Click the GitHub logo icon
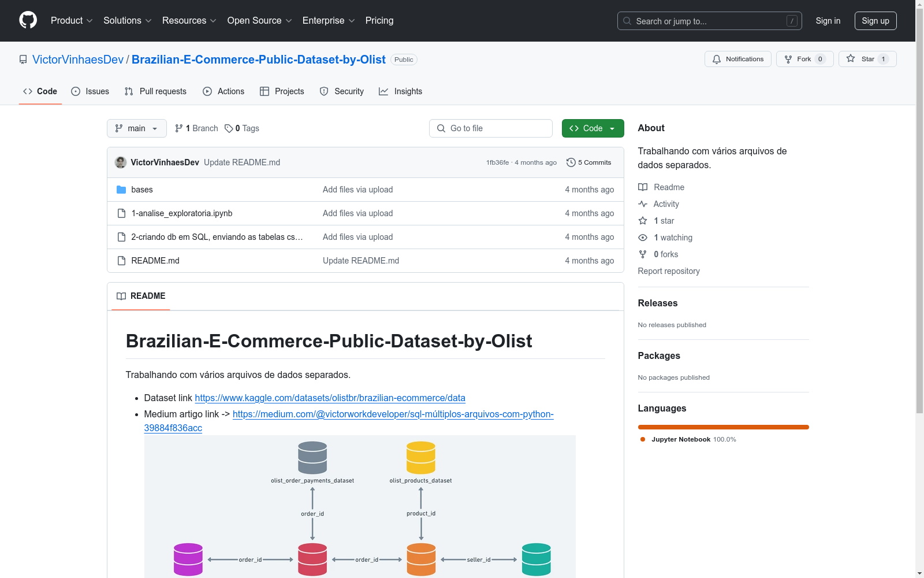Screen dimensions: 924x578 coord(28,20)
